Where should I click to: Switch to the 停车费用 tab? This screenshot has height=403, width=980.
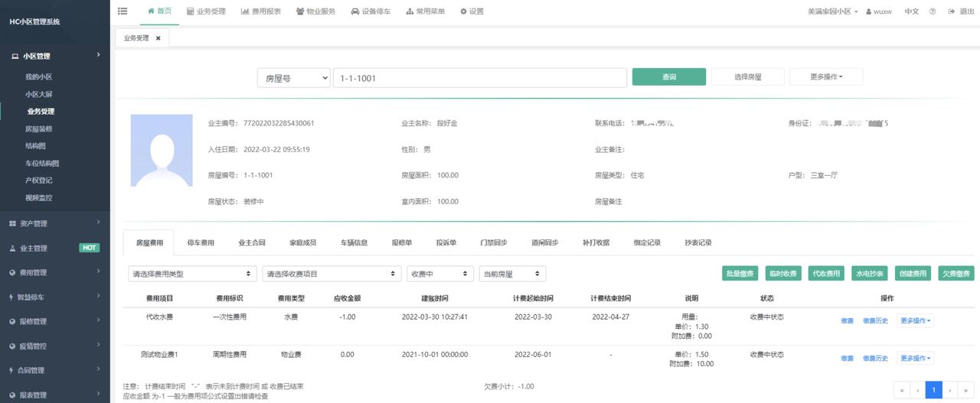201,242
